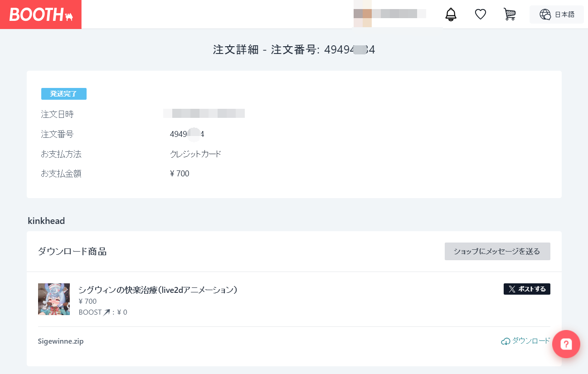This screenshot has width=588, height=374.
Task: Click the globe icon in the header
Action: (544, 15)
